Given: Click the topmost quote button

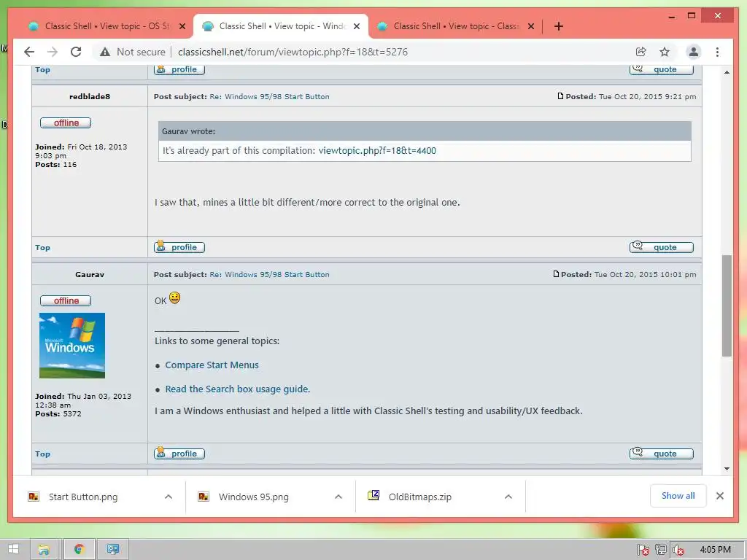Looking at the screenshot, I should pyautogui.click(x=661, y=69).
